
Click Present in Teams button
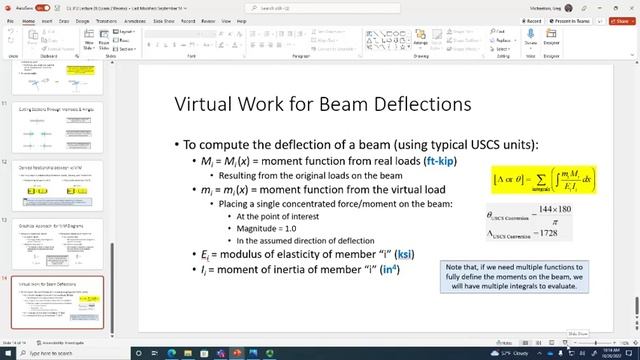(569, 21)
